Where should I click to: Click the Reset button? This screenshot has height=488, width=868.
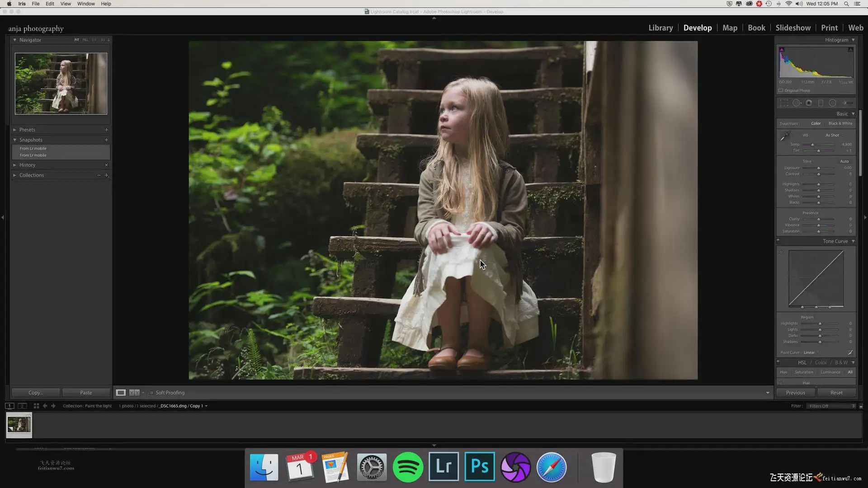[836, 393]
